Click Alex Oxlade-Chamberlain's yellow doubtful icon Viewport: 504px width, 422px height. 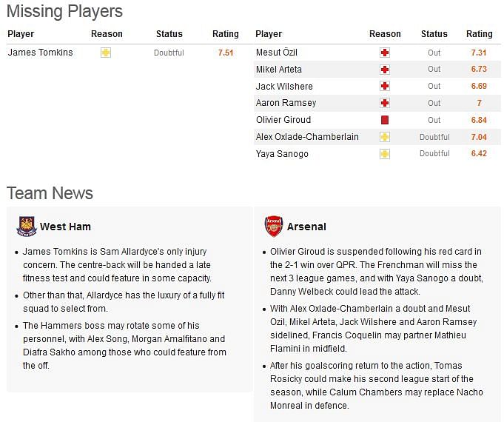pos(385,137)
